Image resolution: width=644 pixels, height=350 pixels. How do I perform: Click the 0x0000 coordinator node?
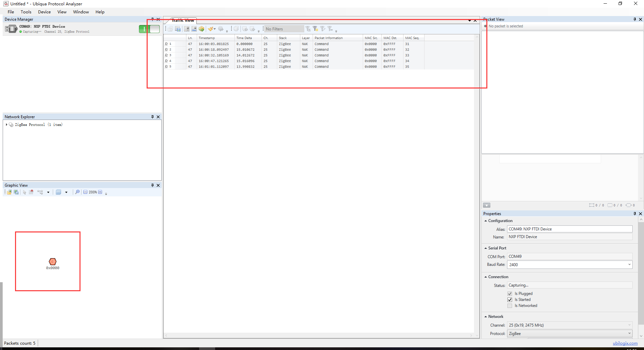point(53,262)
